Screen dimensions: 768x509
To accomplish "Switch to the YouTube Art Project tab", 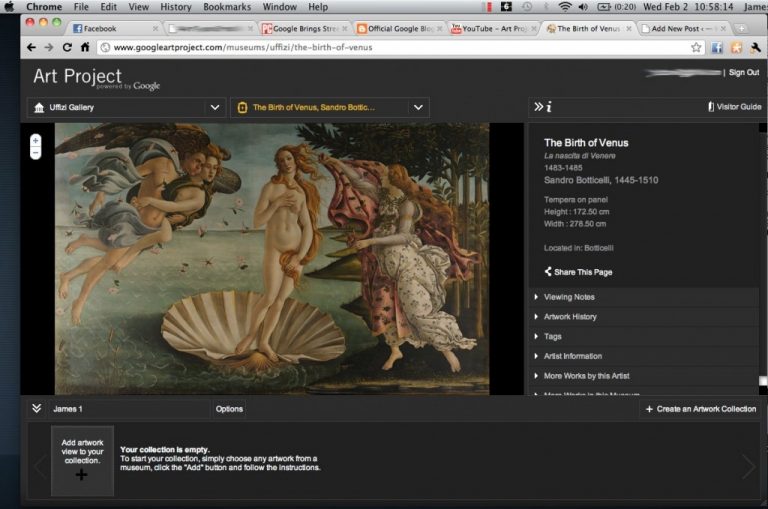I will (x=494, y=28).
